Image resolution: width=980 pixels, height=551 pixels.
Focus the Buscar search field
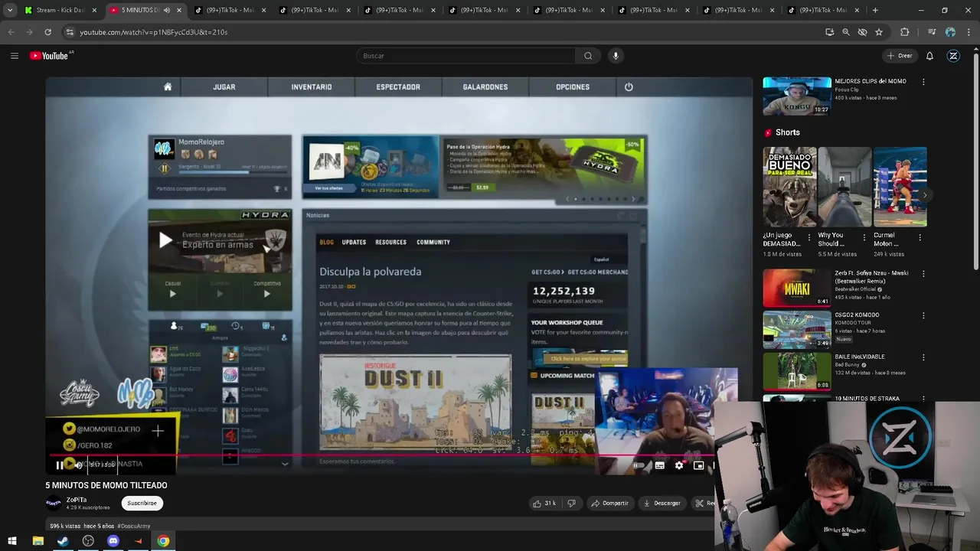pos(465,56)
